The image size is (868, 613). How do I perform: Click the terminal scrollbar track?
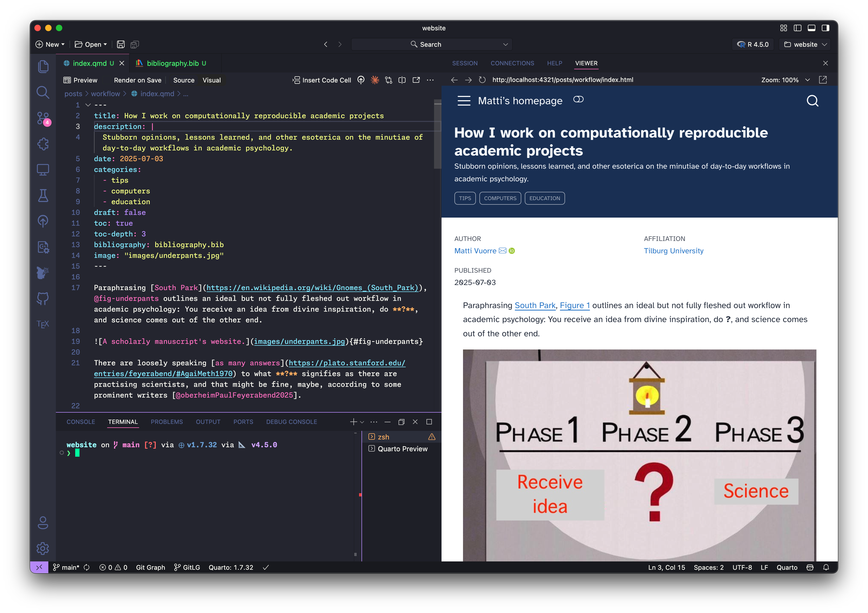tap(355, 495)
